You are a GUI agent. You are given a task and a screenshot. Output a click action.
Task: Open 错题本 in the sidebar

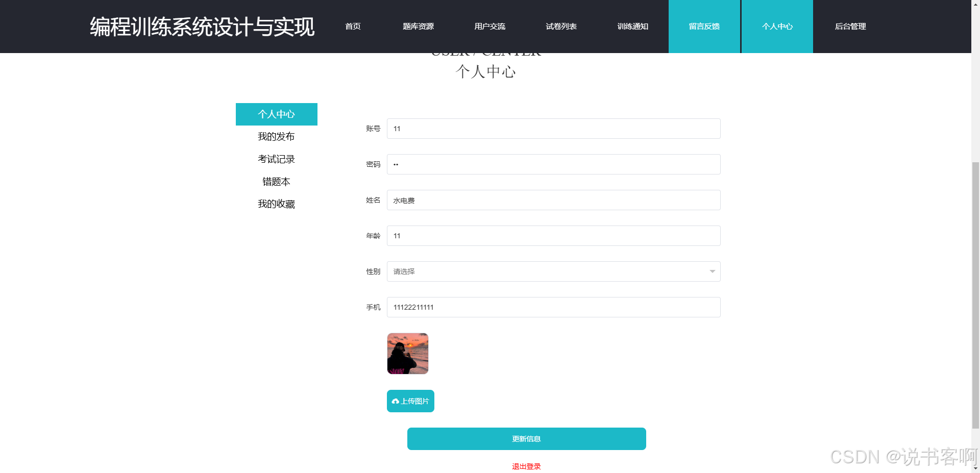point(277,182)
